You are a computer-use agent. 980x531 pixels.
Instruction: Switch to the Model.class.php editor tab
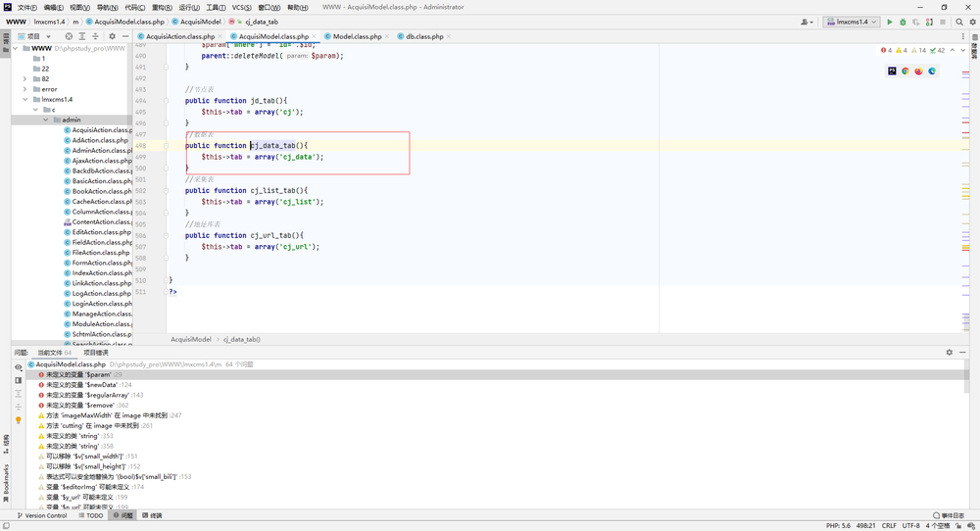coord(357,36)
